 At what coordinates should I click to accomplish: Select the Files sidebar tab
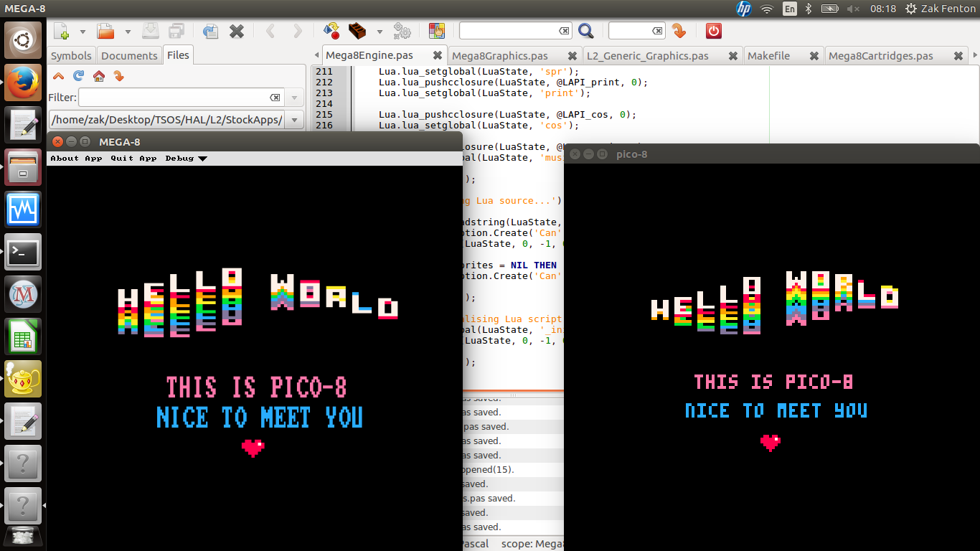tap(178, 55)
